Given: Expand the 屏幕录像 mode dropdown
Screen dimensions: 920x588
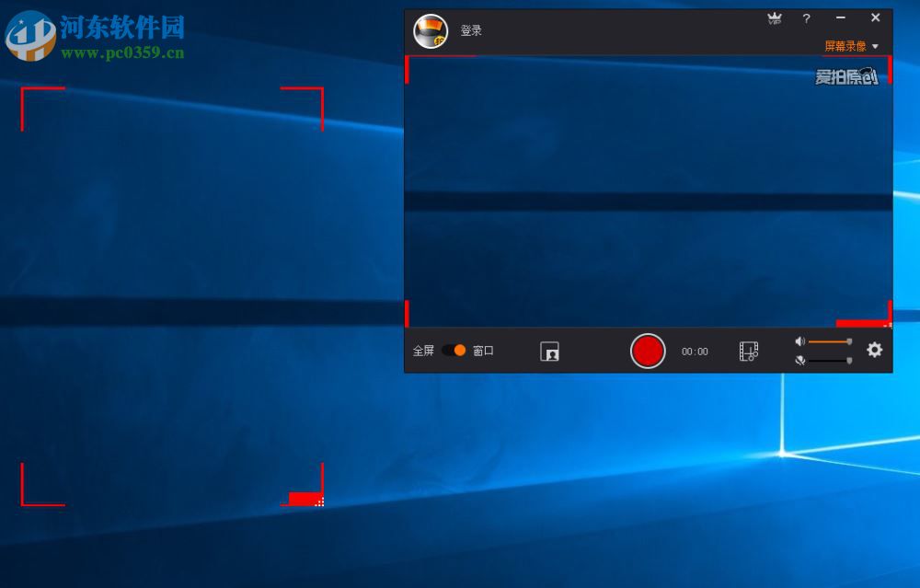Looking at the screenshot, I should click(851, 46).
